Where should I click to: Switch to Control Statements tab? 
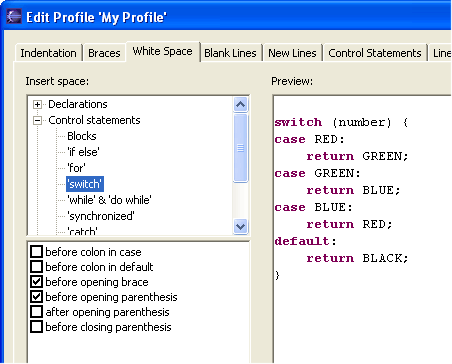tap(375, 53)
